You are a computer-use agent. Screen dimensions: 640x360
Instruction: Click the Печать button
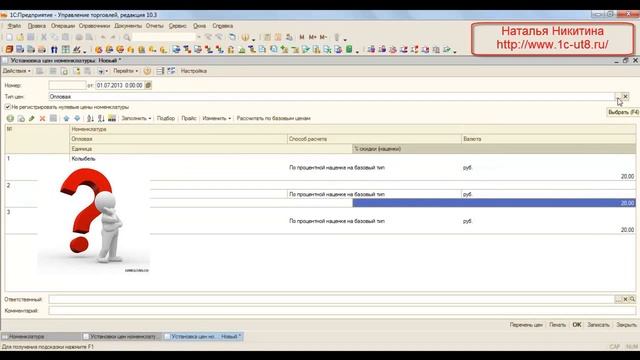click(x=557, y=325)
